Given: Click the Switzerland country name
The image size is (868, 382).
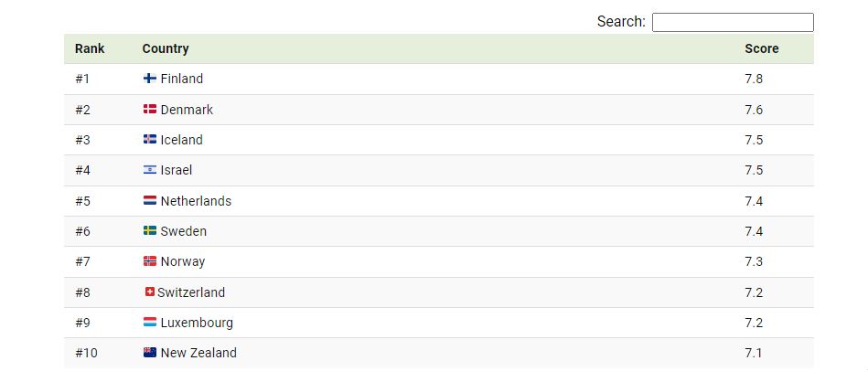Looking at the screenshot, I should tap(191, 292).
